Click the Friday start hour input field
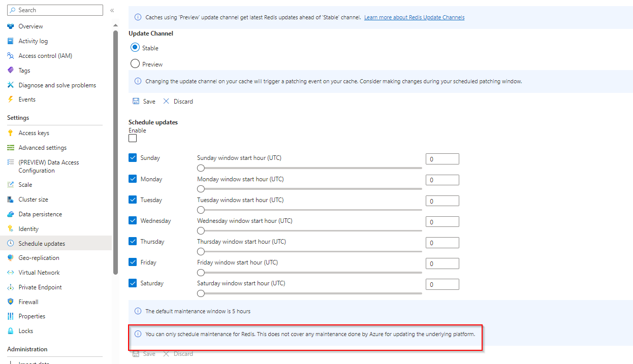The image size is (633, 364). tap(442, 263)
